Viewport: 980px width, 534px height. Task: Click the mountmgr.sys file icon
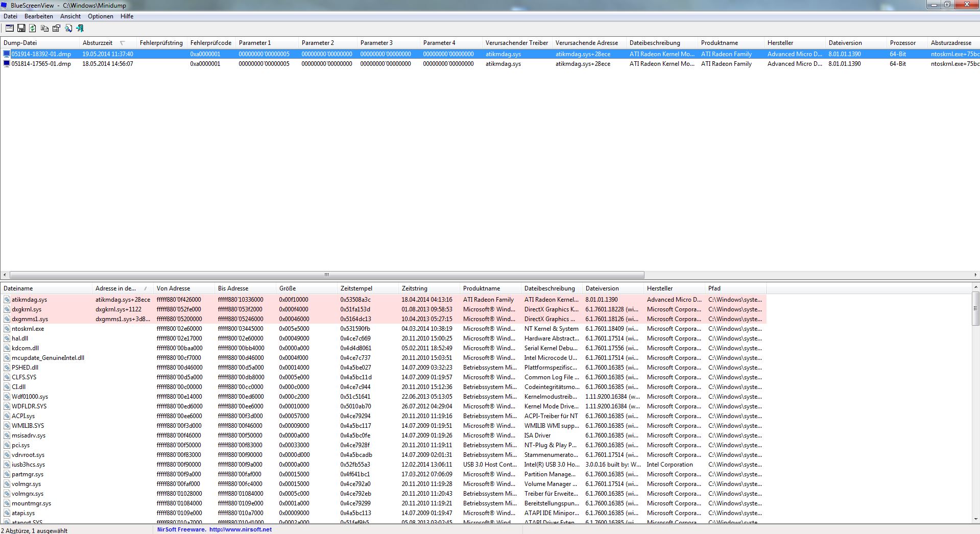[x=7, y=503]
